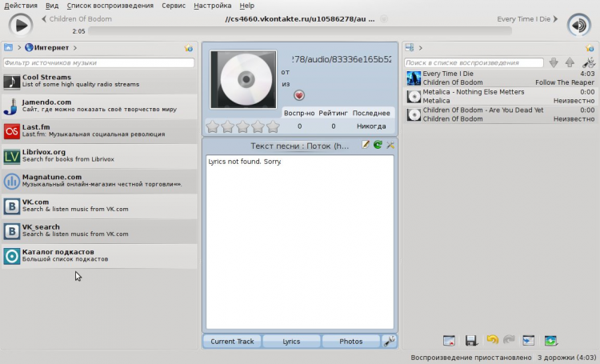Click the show active track icon
This screenshot has width=600, height=364.
pos(529,340)
